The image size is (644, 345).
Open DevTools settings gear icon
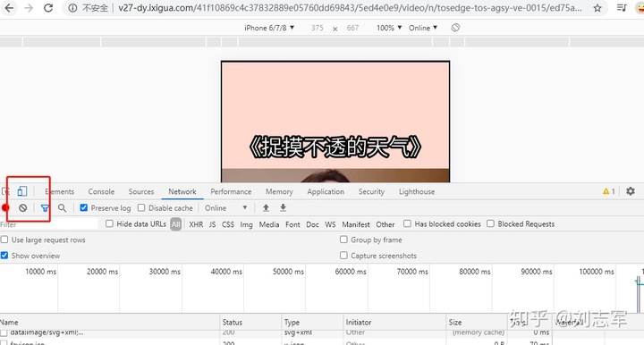631,190
